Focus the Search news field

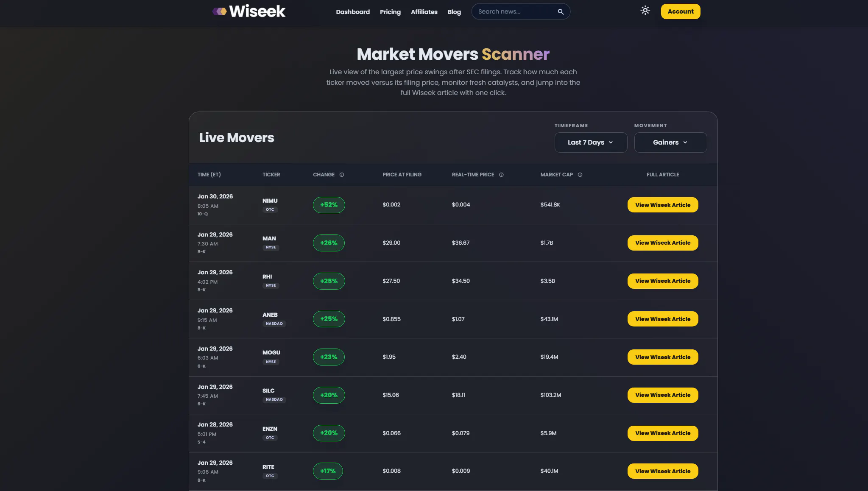coord(521,12)
